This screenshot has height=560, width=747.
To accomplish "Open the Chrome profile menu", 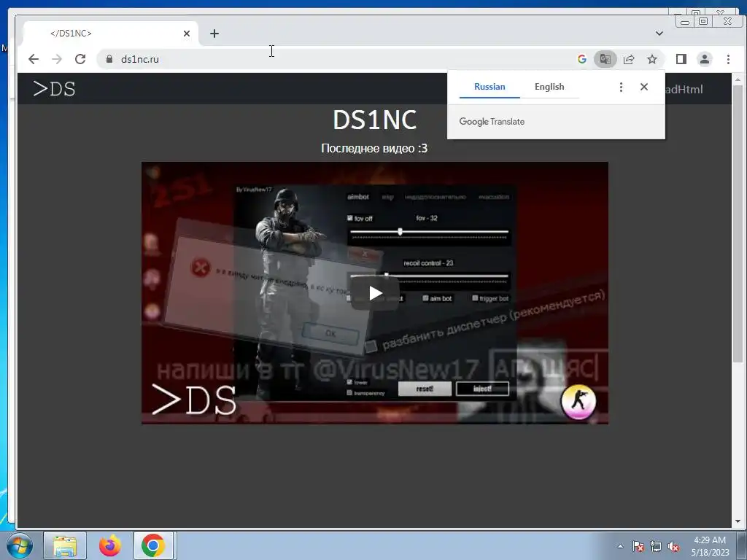I will coord(704,59).
